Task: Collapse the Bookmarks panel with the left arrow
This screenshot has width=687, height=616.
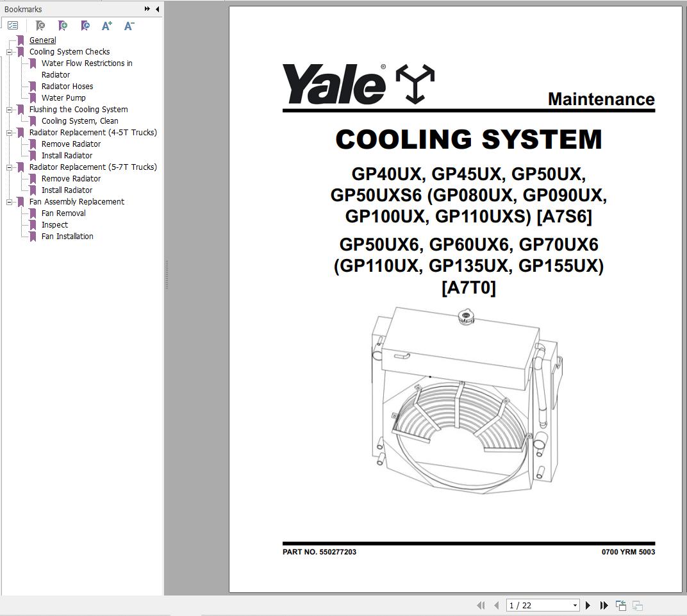Action: coord(157,9)
